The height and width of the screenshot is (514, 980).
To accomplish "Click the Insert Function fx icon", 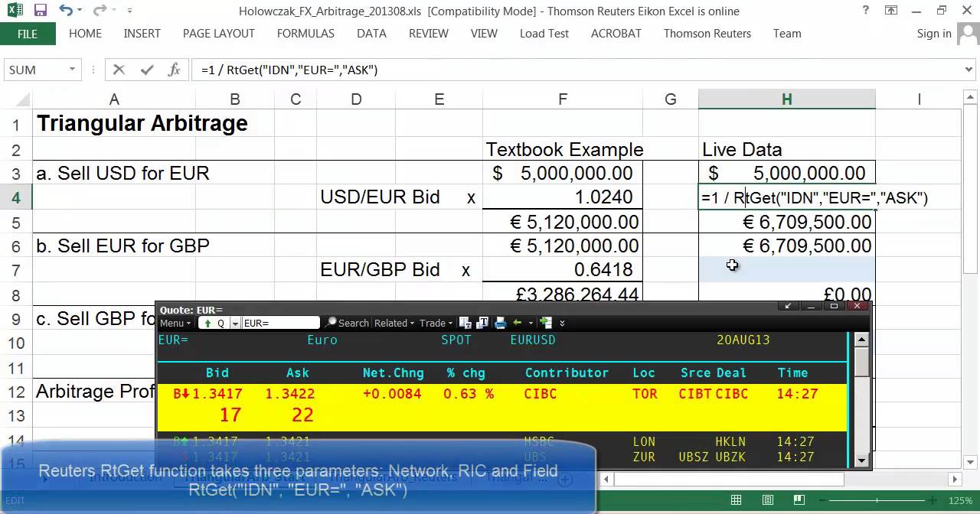I will 174,70.
